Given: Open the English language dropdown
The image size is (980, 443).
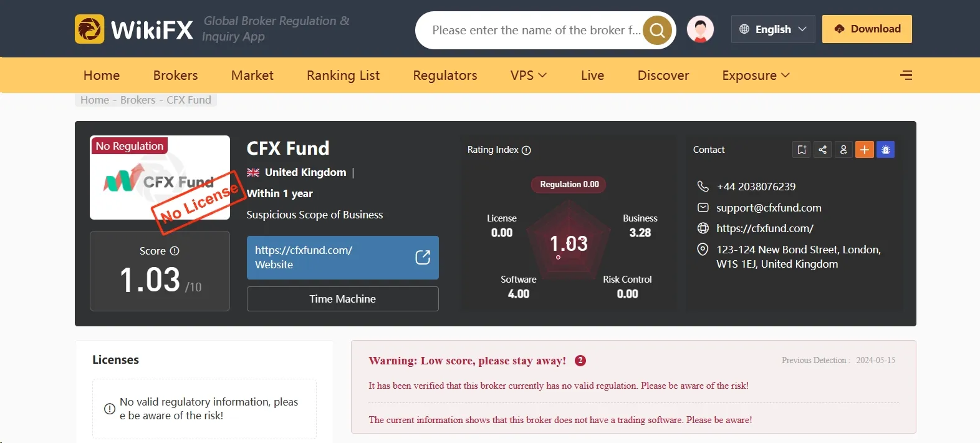Looking at the screenshot, I should coord(773,29).
